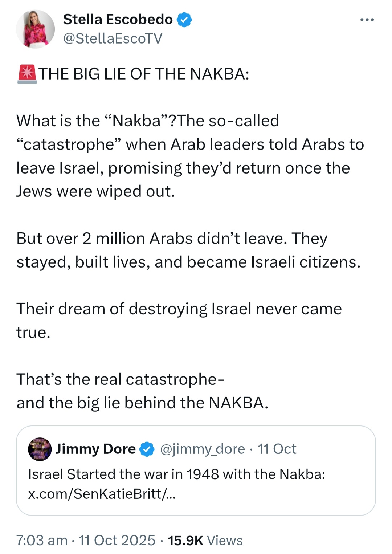The width and height of the screenshot is (392, 554).
Task: Click Jimmy Dore's verified checkmark badge
Action: click(x=147, y=449)
